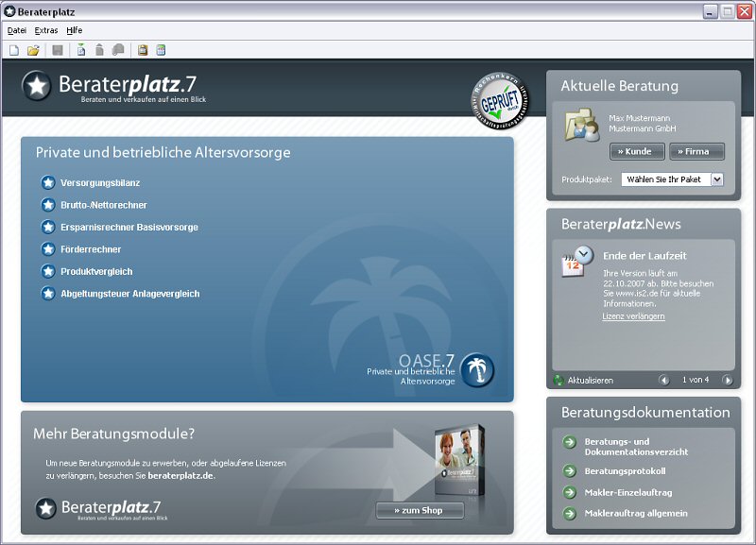Open the clipboard icon in the toolbar
This screenshot has height=545, width=756.
143,50
